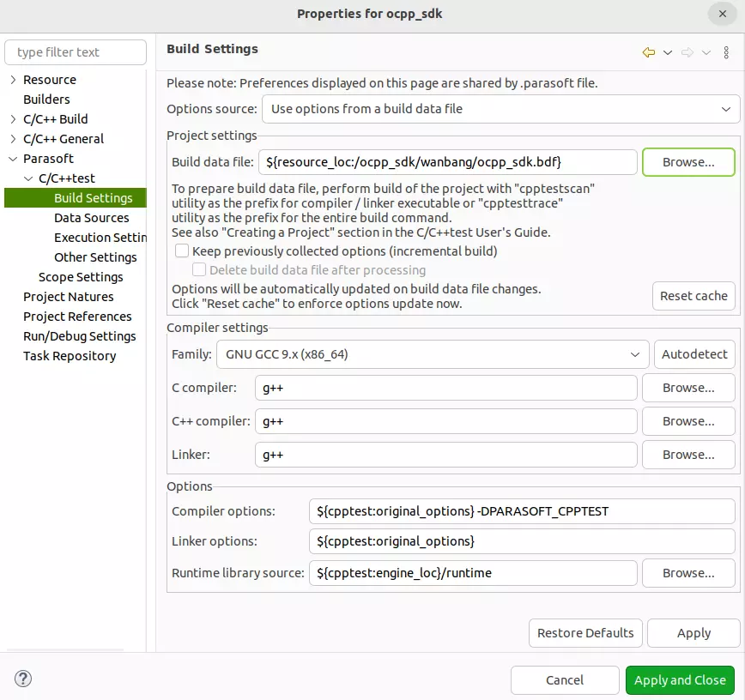Open Task Repository settings page
The image size is (745, 700).
70,356
